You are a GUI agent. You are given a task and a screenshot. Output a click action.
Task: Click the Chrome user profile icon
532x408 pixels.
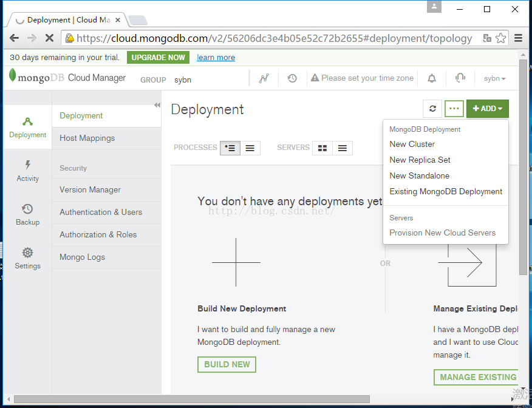(x=434, y=7)
